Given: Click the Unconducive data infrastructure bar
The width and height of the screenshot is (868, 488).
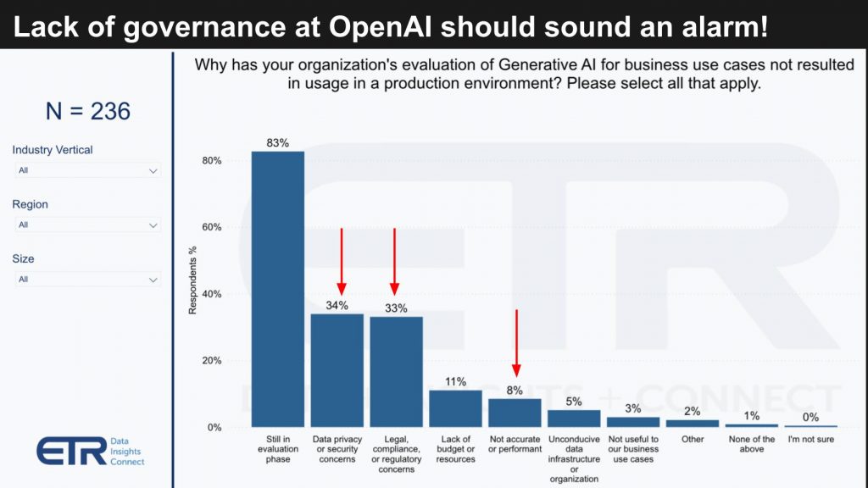Looking at the screenshot, I should coord(574,418).
